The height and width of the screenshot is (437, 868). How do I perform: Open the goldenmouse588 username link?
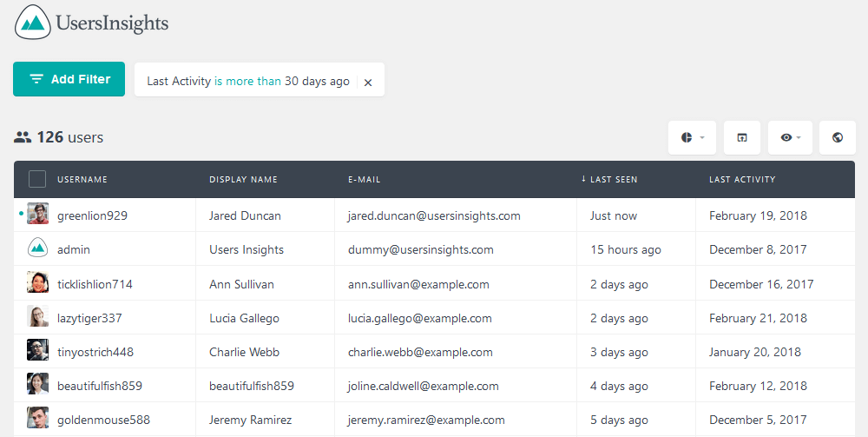103,420
